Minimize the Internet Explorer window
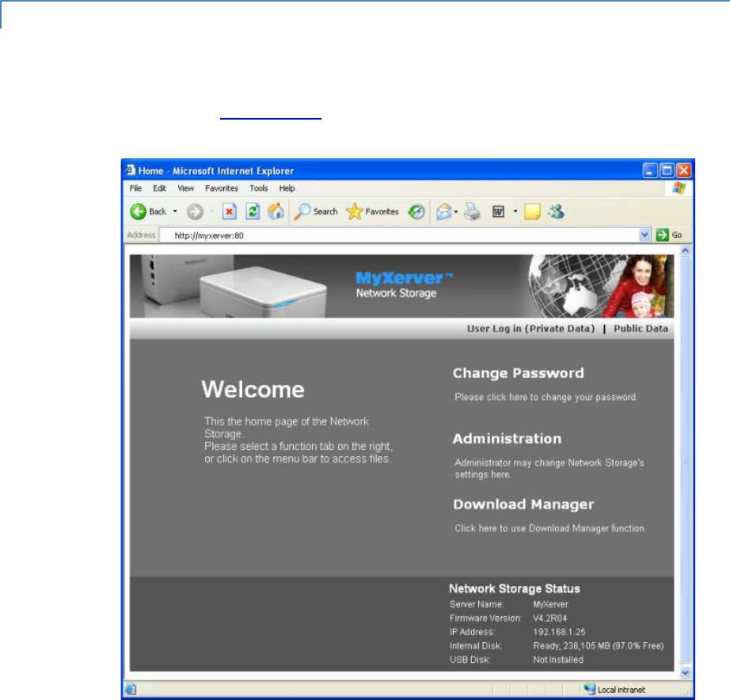The image size is (730, 700). [650, 171]
